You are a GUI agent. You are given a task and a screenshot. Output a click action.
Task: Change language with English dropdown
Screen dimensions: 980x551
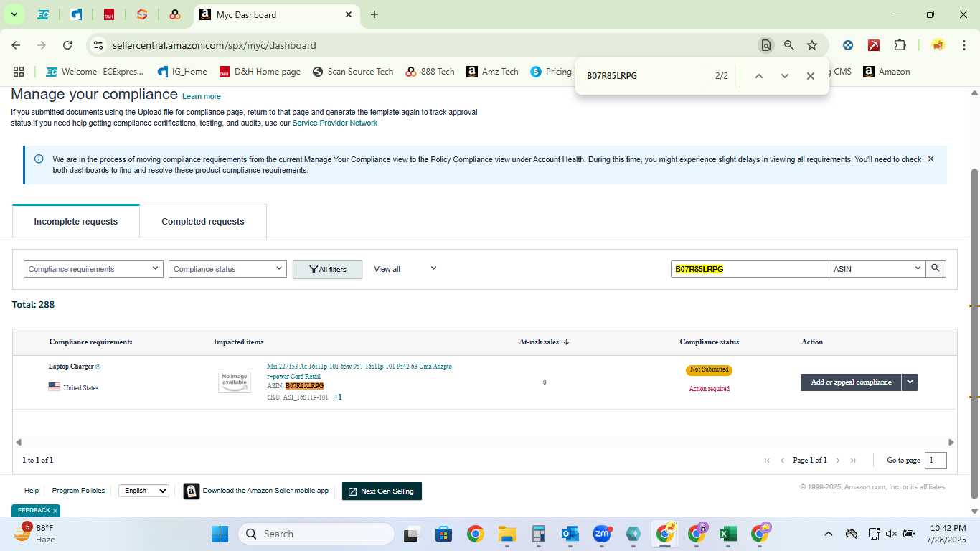[143, 491]
